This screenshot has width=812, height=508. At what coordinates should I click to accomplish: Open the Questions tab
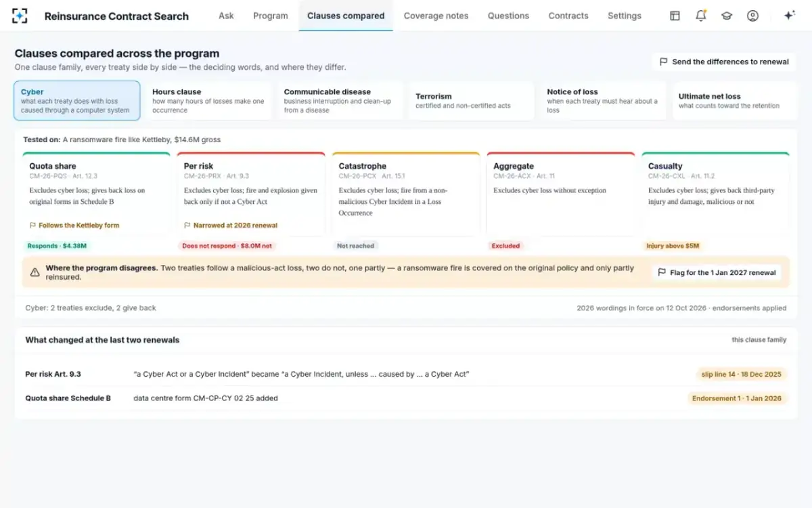508,16
